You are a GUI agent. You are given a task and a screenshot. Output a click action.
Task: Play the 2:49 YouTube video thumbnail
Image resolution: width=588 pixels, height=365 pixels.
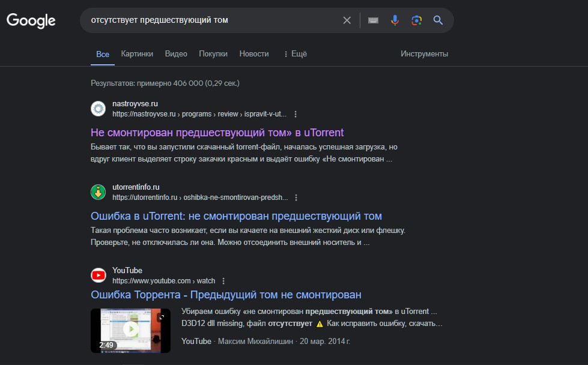130,330
